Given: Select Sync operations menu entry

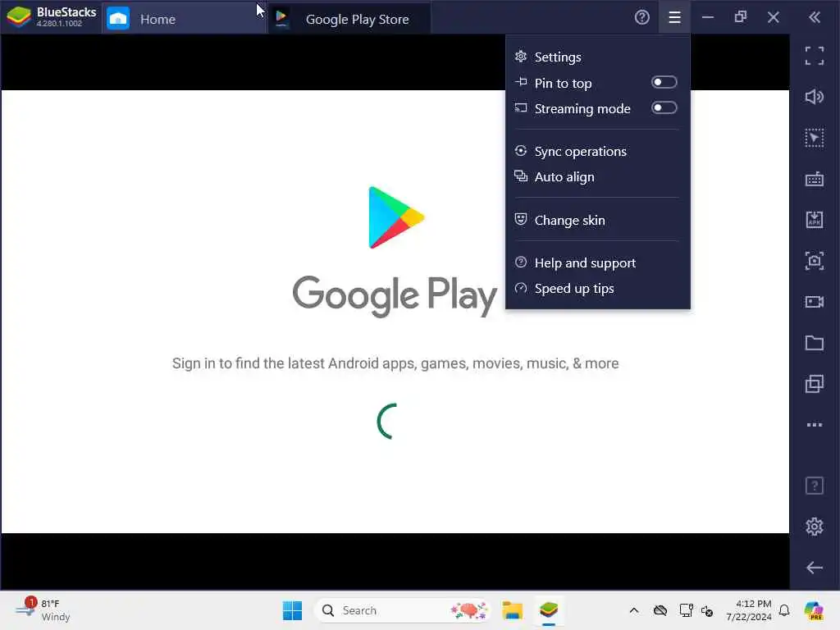Looking at the screenshot, I should pyautogui.click(x=597, y=151).
